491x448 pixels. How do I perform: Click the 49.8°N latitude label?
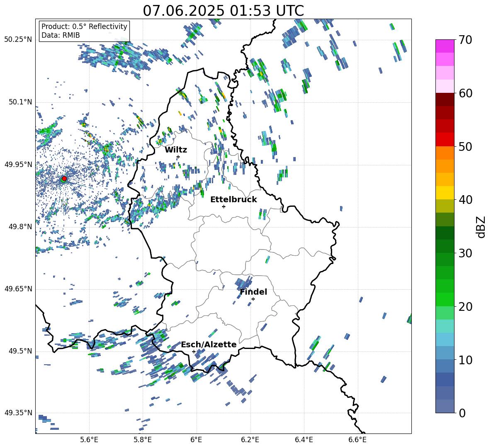tap(21, 227)
